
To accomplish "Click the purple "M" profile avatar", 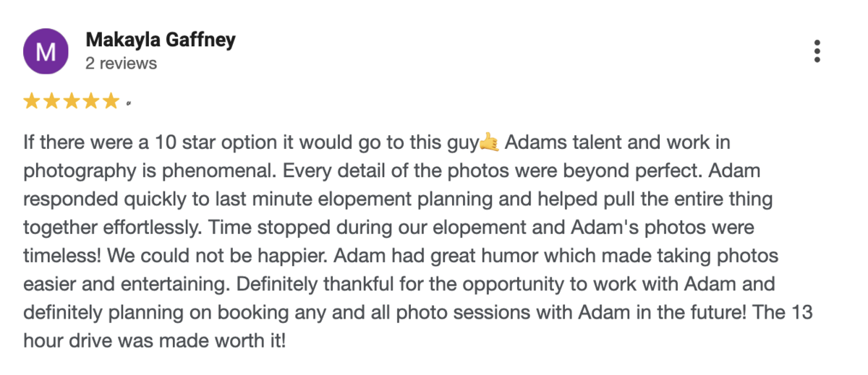I will tap(46, 51).
